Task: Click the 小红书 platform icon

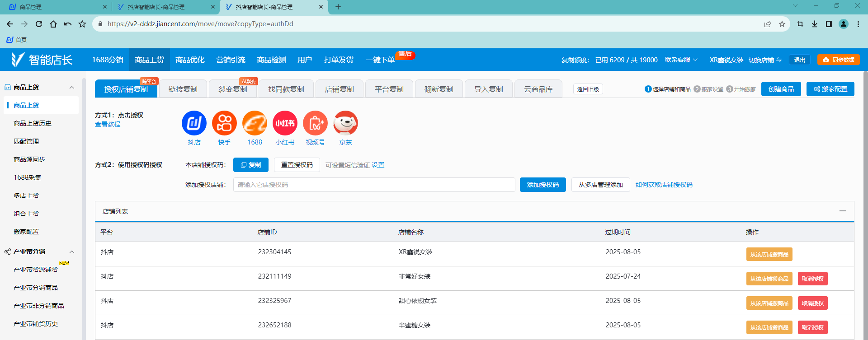Action: click(285, 123)
